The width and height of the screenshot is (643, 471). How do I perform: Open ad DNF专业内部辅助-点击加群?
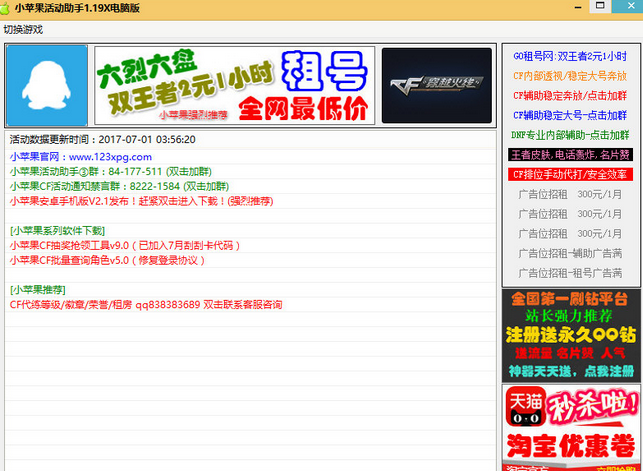pyautogui.click(x=570, y=135)
